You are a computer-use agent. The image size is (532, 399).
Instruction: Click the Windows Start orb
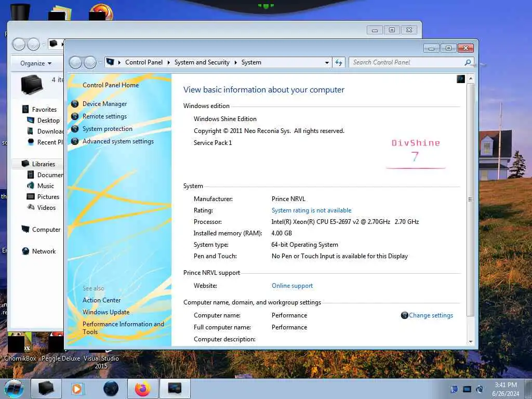pos(14,389)
